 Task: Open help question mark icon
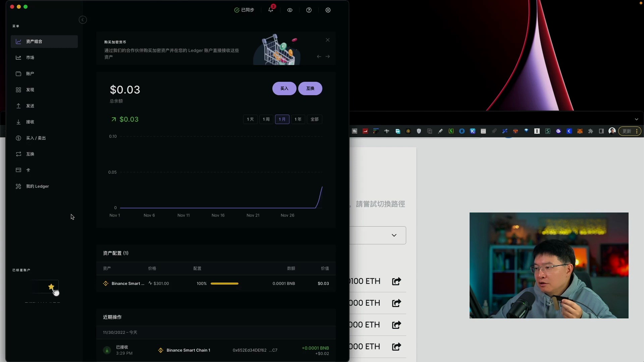click(309, 10)
